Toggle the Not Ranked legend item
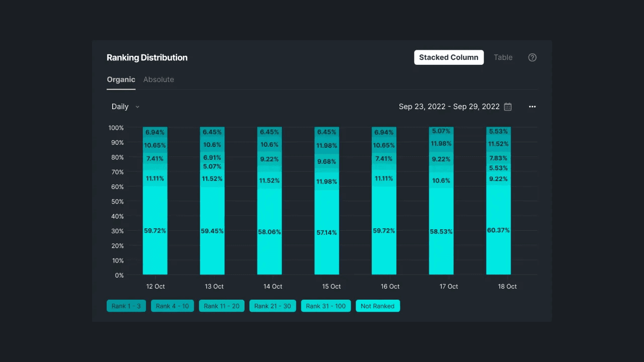The height and width of the screenshot is (362, 644). coord(377,306)
